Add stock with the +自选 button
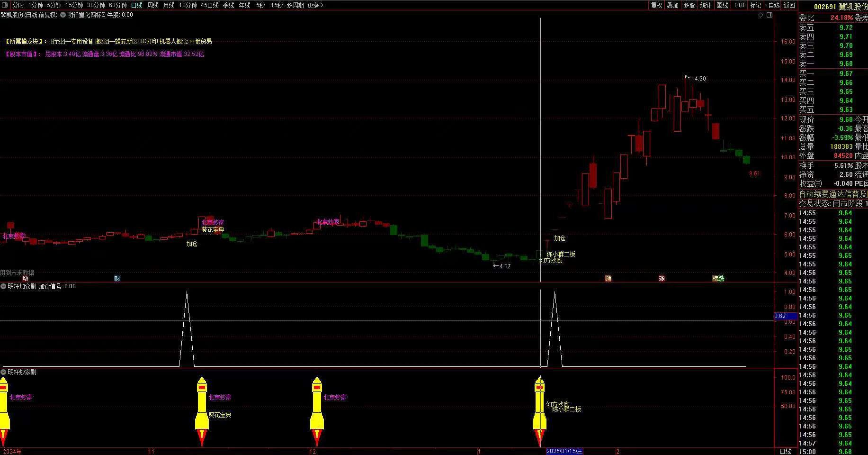Screen dimensions: 868x455 (772, 5)
